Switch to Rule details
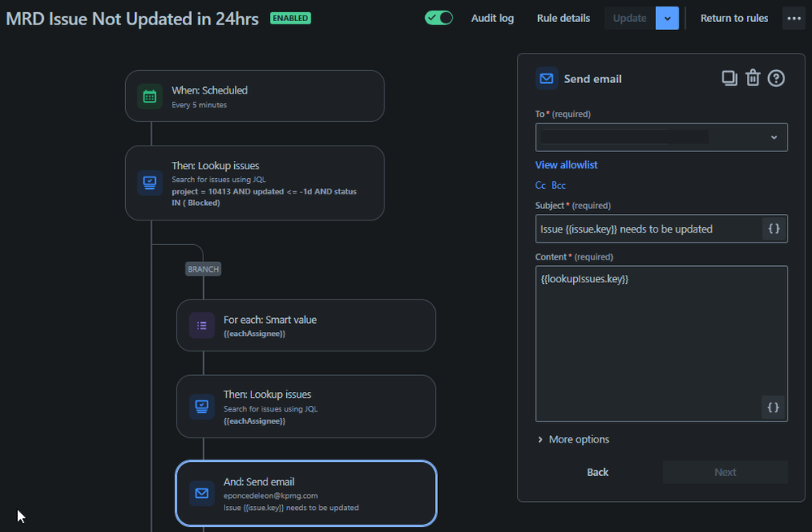 562,17
